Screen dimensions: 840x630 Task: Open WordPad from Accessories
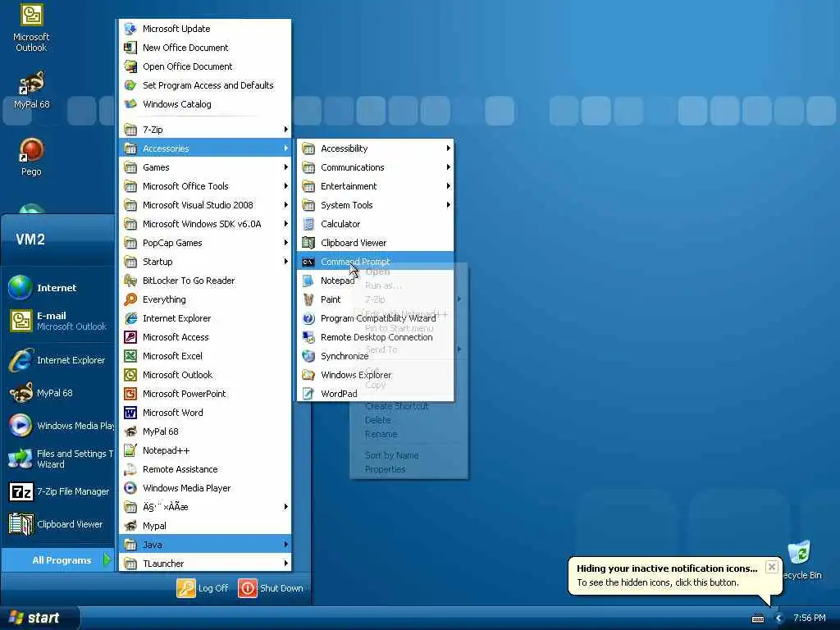(375, 393)
